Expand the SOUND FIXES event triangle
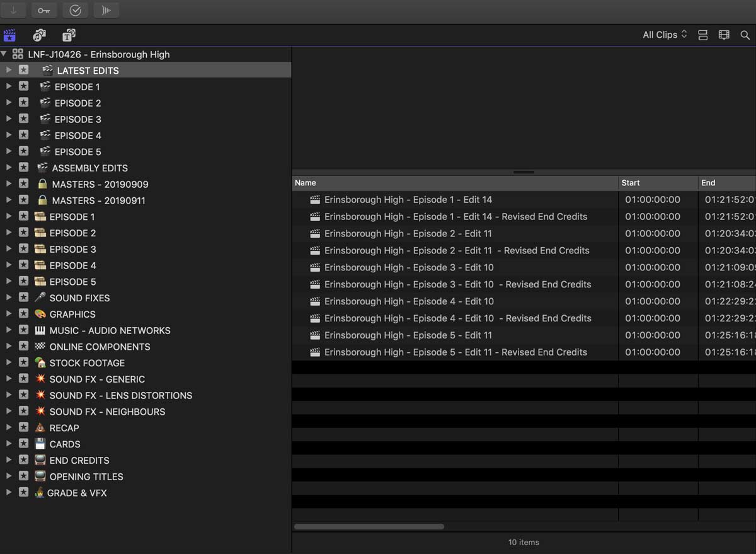756x554 pixels. click(x=9, y=297)
